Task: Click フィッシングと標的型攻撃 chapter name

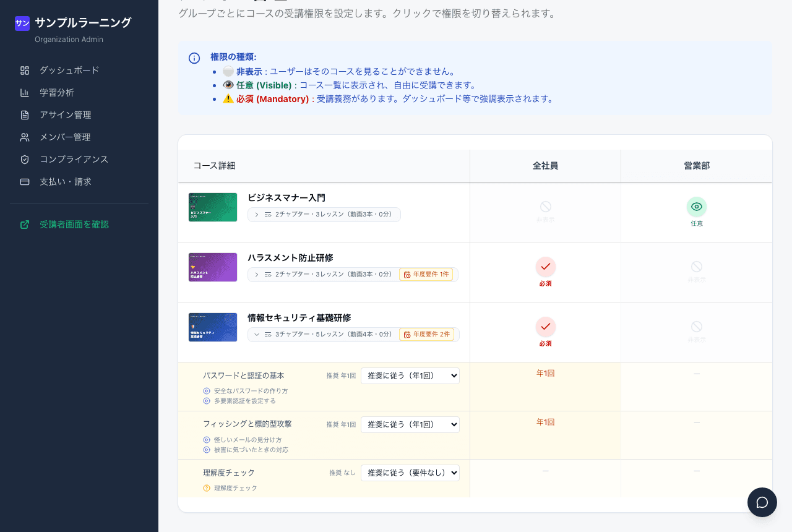Action: [x=247, y=424]
